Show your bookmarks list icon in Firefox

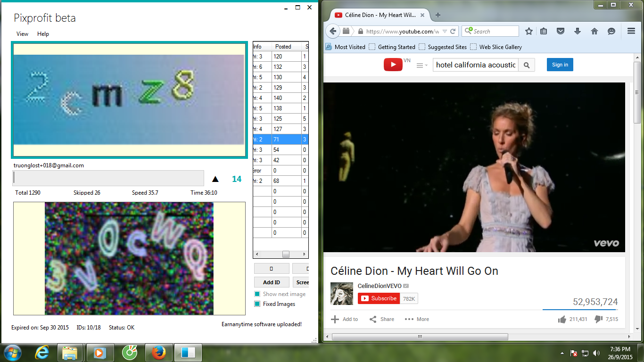[x=544, y=31]
